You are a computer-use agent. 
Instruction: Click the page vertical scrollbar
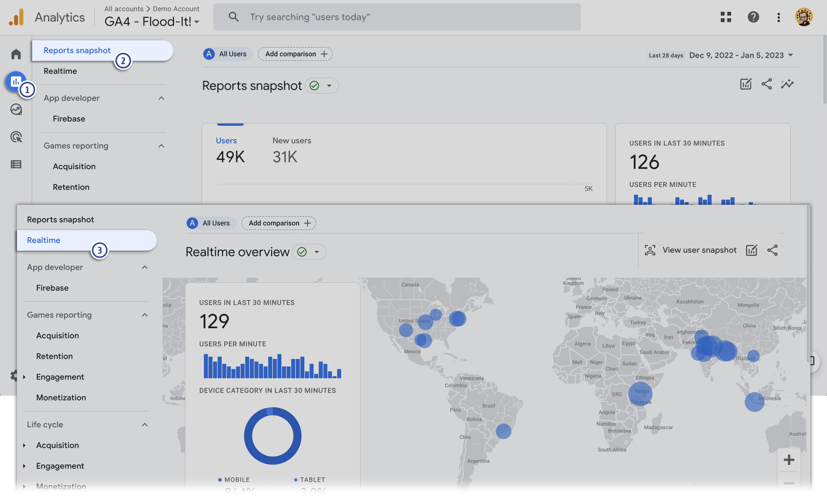coord(825,70)
